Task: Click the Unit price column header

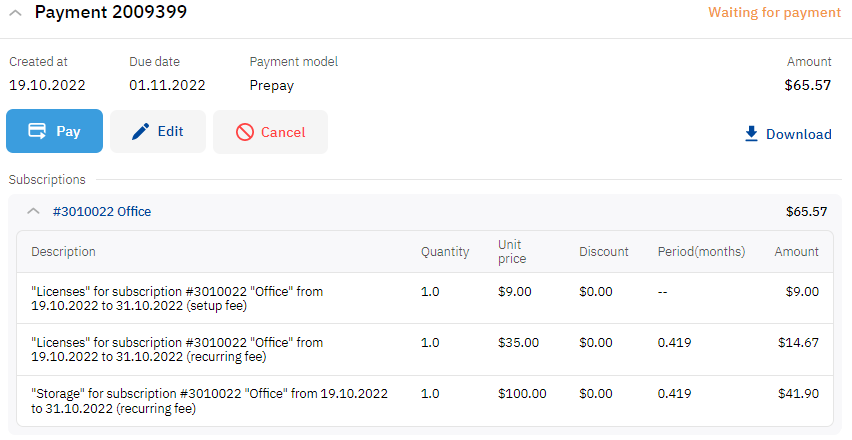Action: (512, 252)
